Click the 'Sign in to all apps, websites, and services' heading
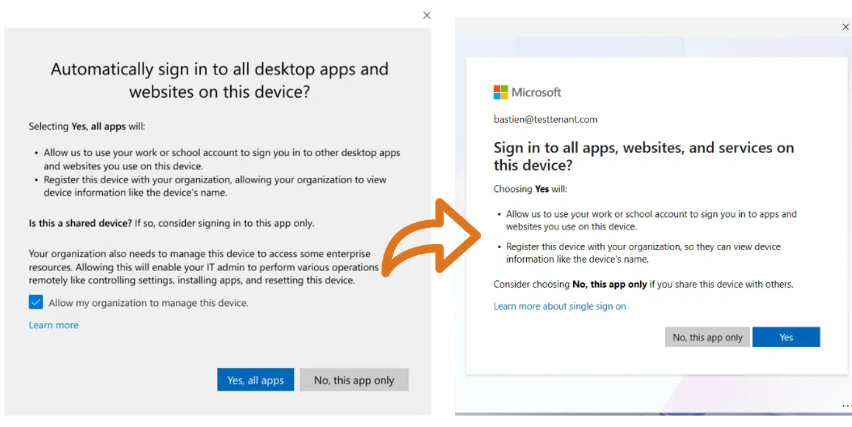The width and height of the screenshot is (852, 427). (644, 156)
